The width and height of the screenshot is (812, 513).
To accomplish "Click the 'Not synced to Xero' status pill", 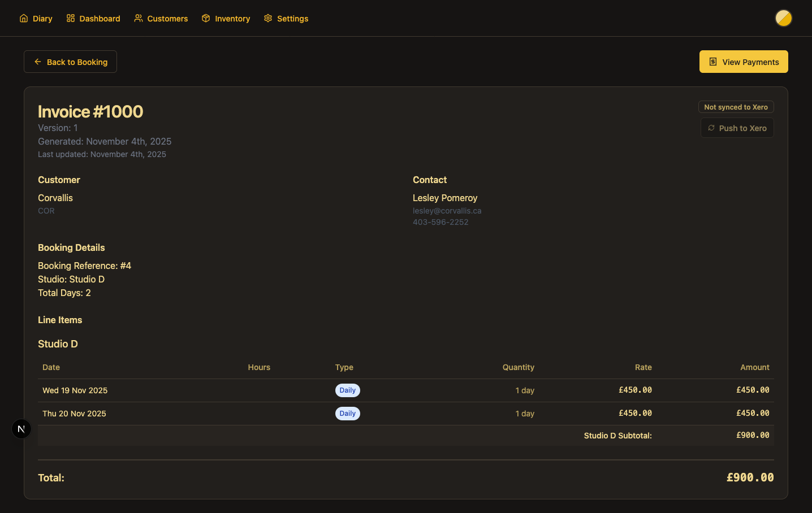I will tap(736, 107).
